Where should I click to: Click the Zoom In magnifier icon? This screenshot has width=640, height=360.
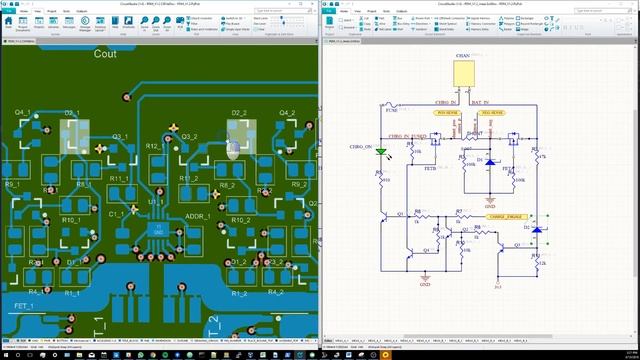pyautogui.click(x=144, y=24)
